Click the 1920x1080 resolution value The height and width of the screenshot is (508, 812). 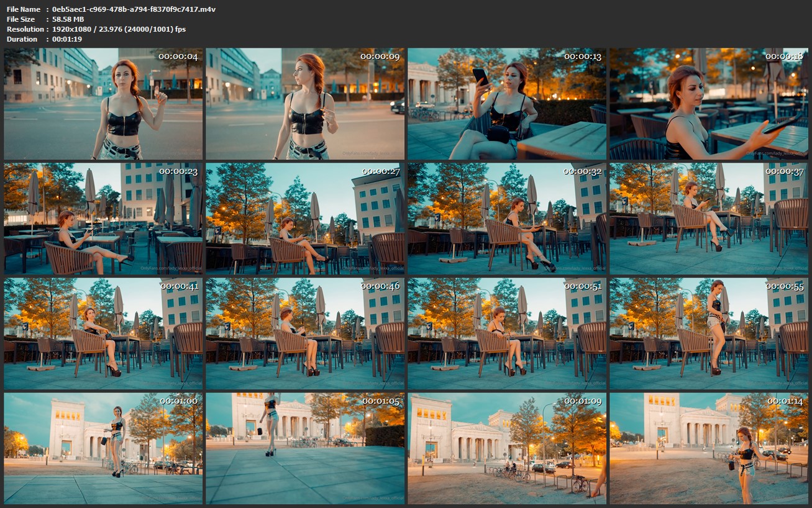coord(119,29)
